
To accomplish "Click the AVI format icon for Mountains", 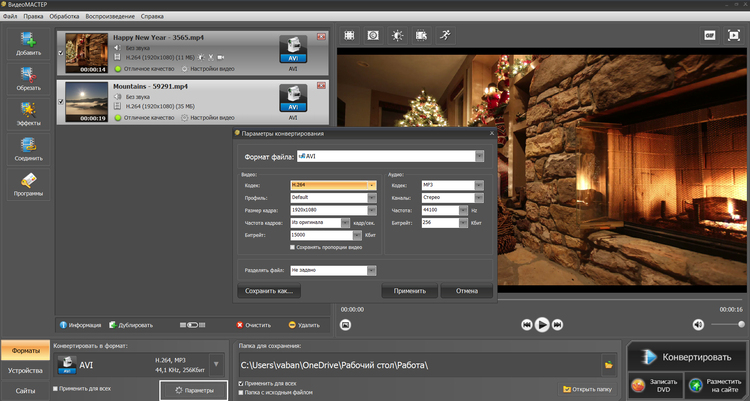I will [293, 98].
